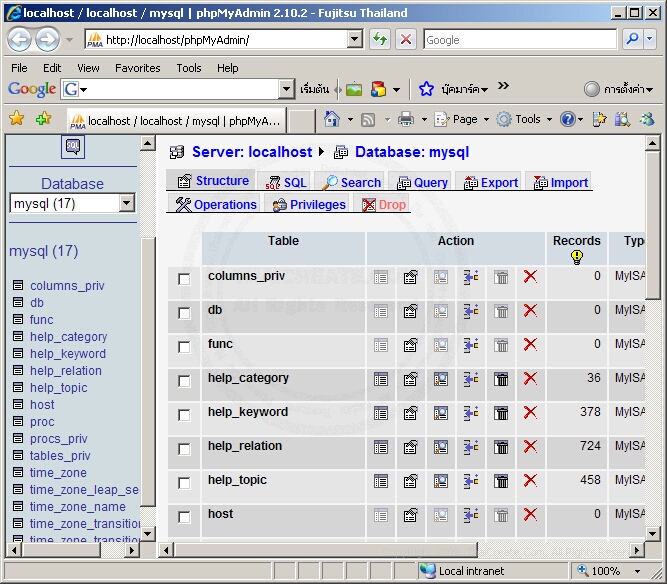Expand the Page menu dropdown
This screenshot has width=667, height=584.
486,120
